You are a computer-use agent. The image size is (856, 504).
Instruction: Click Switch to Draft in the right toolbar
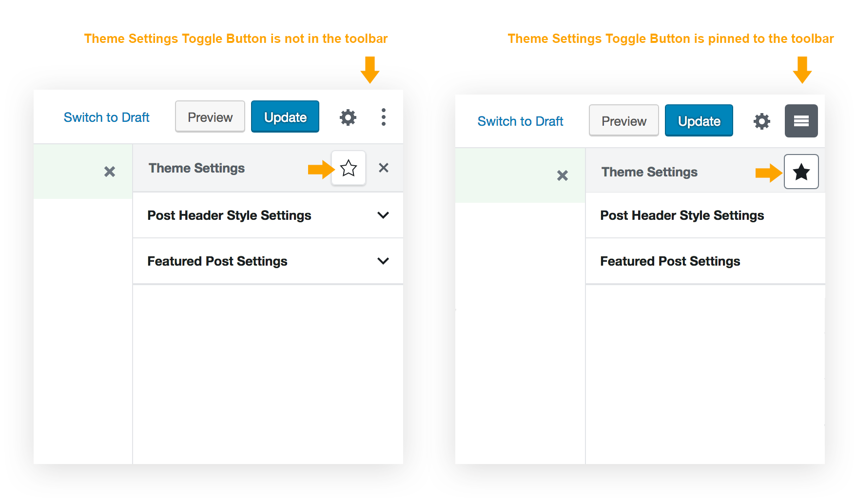pyautogui.click(x=520, y=121)
